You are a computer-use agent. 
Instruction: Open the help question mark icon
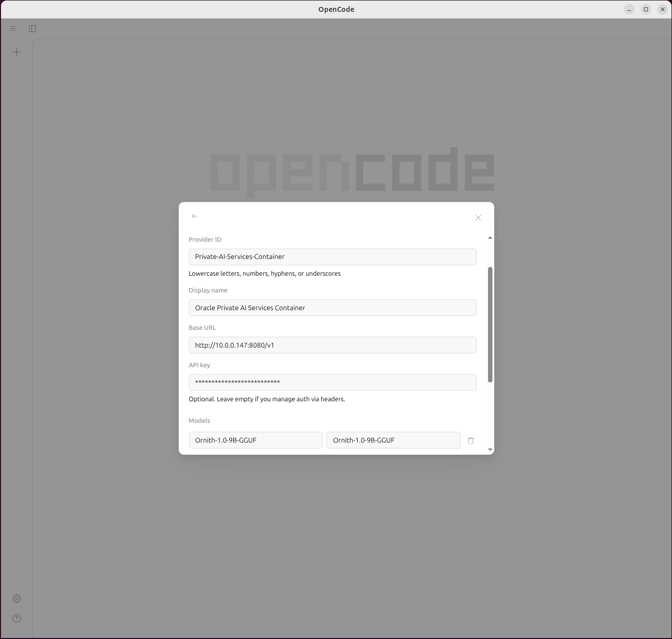[17, 618]
